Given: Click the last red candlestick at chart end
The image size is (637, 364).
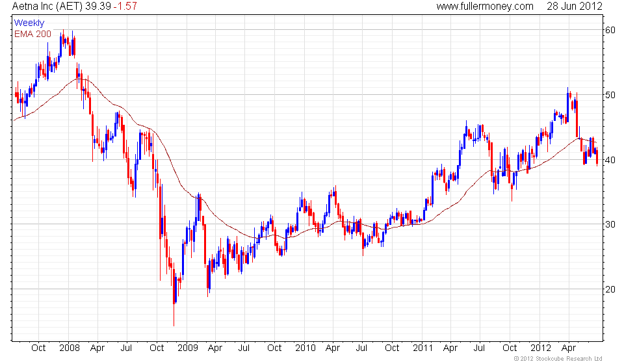Looking at the screenshot, I should (x=597, y=157).
